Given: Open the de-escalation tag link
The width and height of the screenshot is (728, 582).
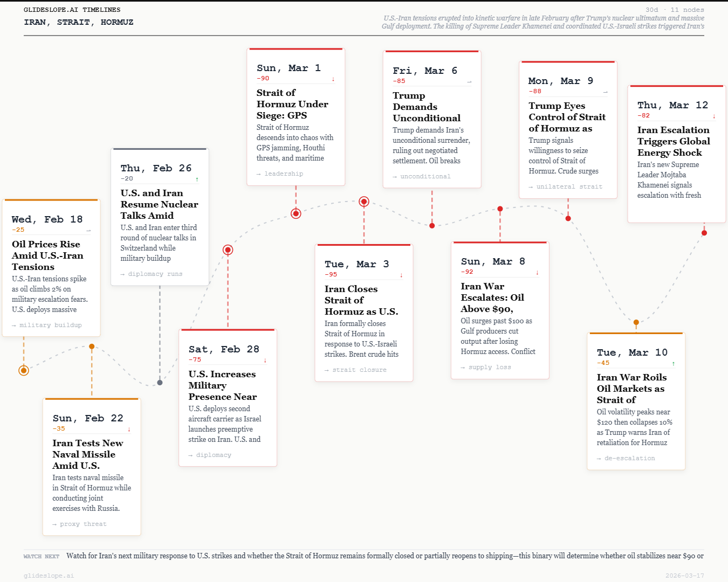Looking at the screenshot, I should (x=626, y=458).
